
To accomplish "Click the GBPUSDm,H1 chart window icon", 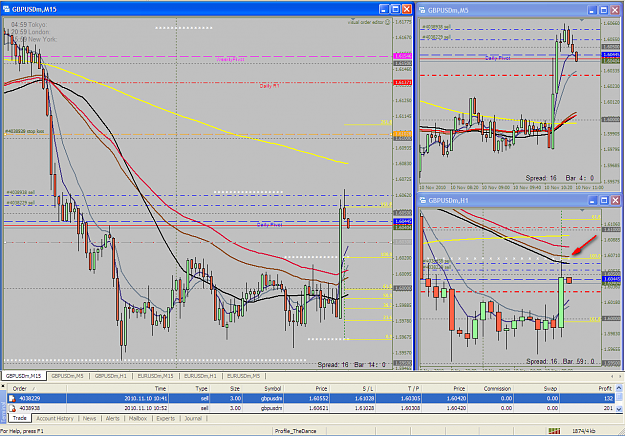I will (x=423, y=200).
